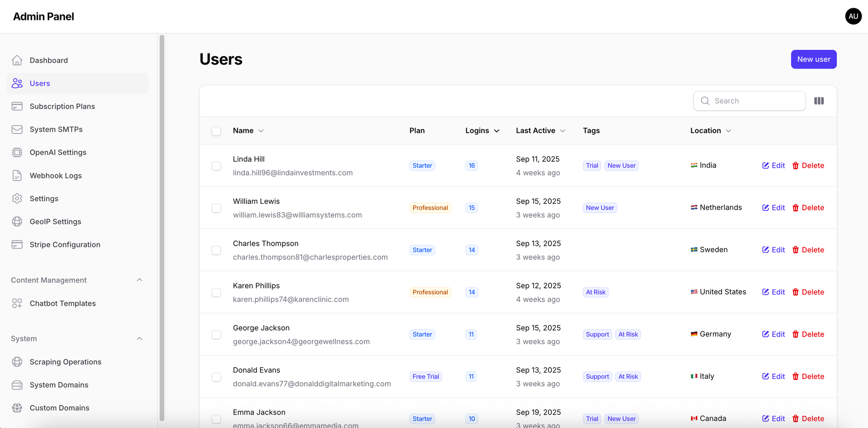Click the System Domains server icon

(17, 385)
